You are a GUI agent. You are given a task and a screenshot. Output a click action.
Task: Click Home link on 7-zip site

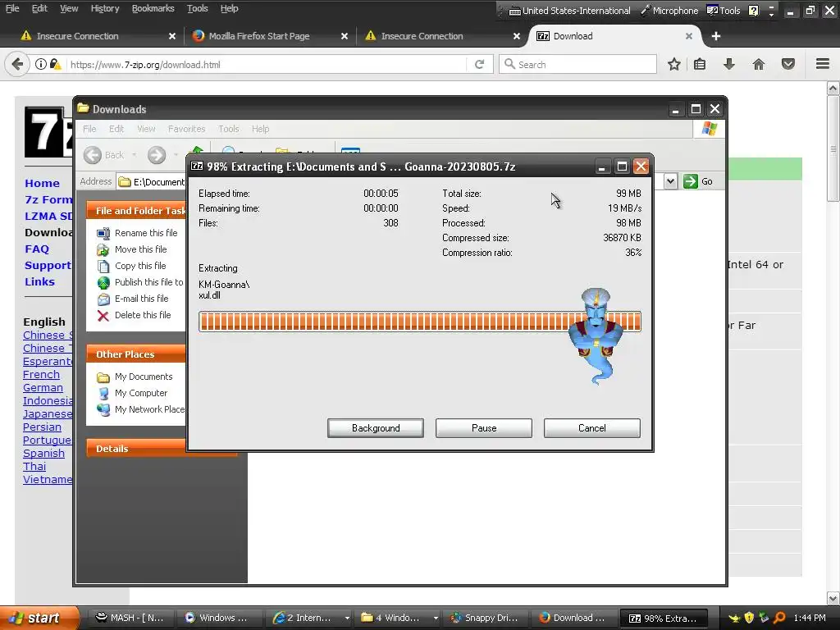(42, 183)
